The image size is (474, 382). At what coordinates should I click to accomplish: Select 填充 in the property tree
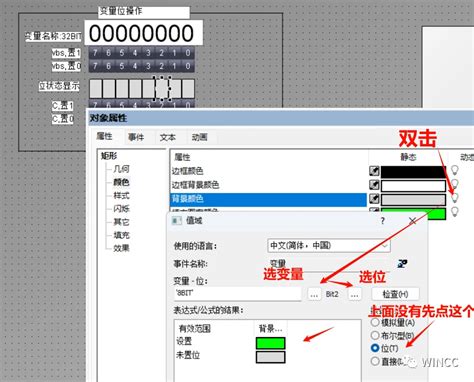pyautogui.click(x=121, y=235)
